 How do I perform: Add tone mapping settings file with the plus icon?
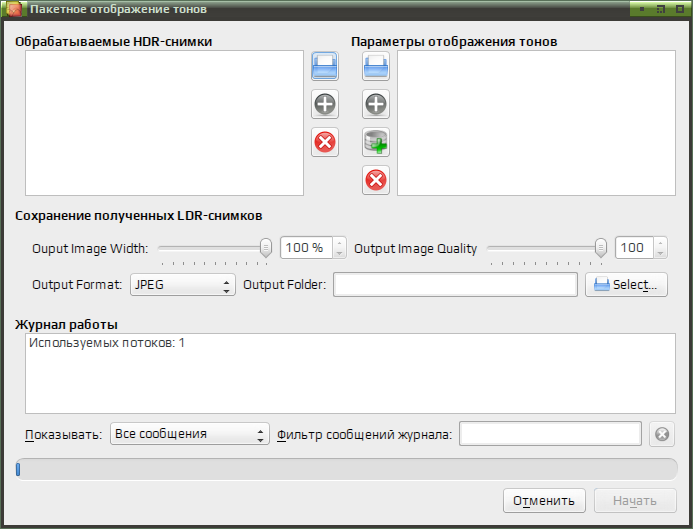376,104
